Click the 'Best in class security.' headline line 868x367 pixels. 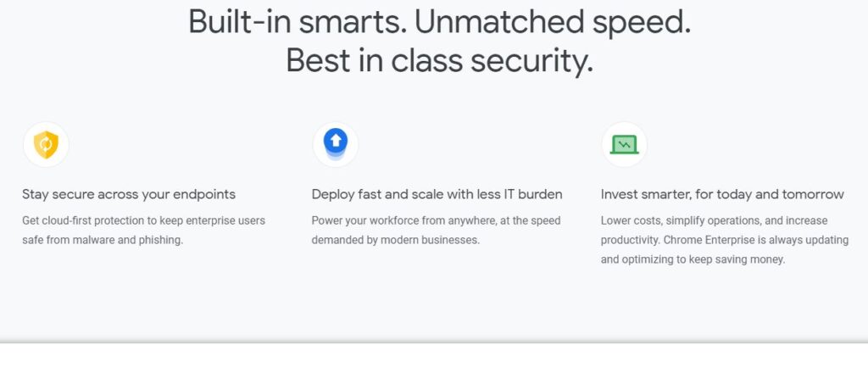[x=438, y=60]
